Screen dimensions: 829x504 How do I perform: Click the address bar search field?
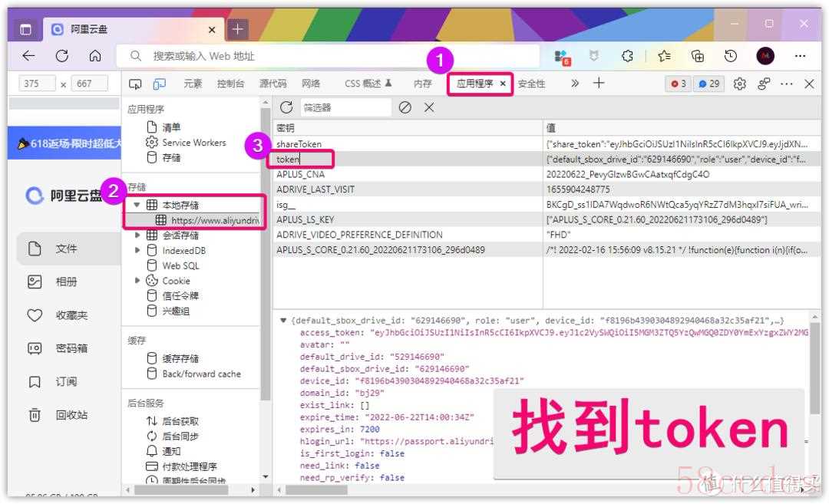click(328, 56)
